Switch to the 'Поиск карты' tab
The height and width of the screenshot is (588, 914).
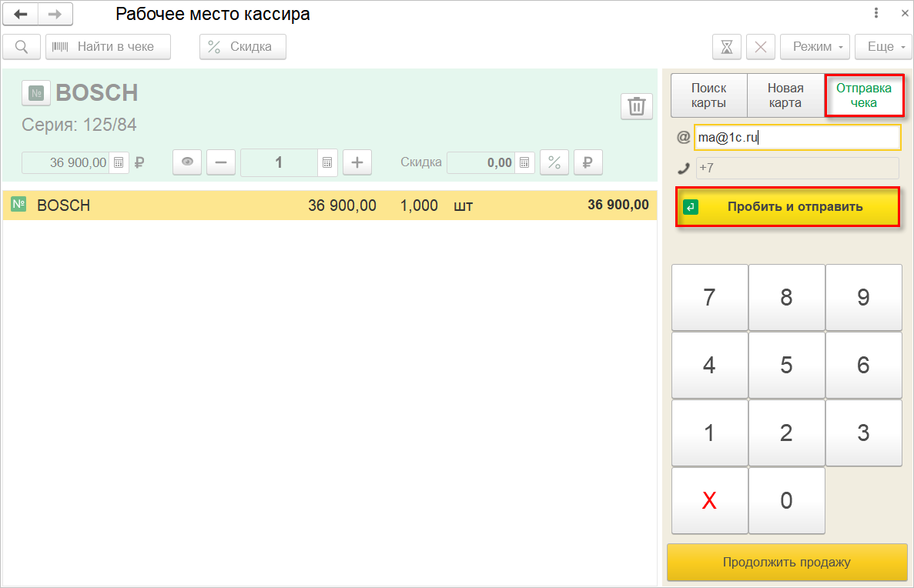[709, 95]
